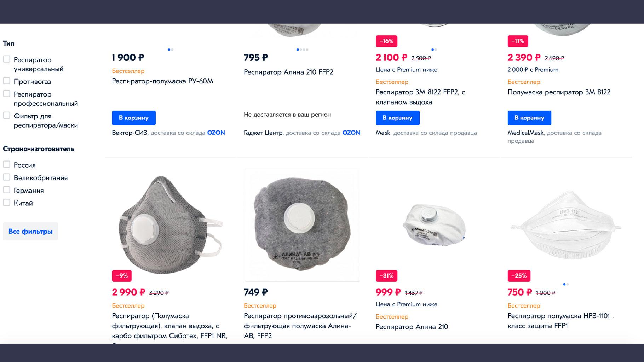Open Респиратор Алина 210 FFP2 product link

click(288, 72)
